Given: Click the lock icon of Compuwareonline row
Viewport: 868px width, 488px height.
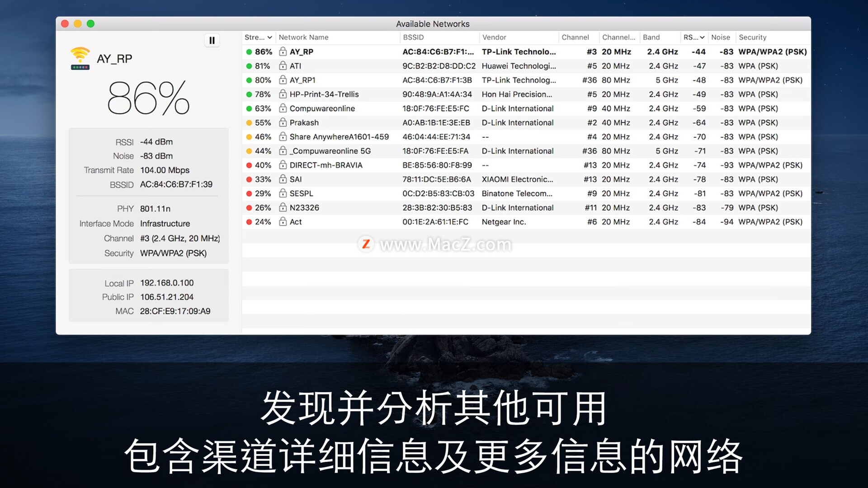Looking at the screenshot, I should (283, 108).
